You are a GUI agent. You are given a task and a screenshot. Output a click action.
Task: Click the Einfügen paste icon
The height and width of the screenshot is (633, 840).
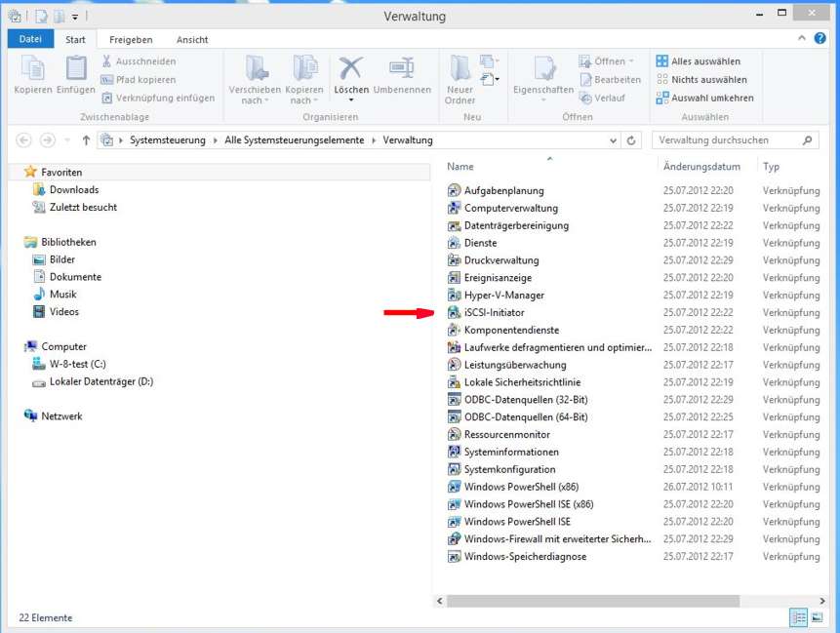tap(76, 68)
